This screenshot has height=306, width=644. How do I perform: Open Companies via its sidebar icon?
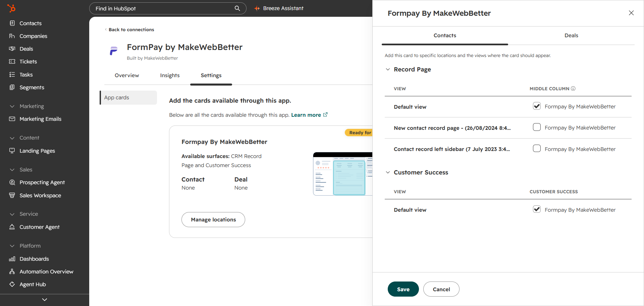pos(12,36)
